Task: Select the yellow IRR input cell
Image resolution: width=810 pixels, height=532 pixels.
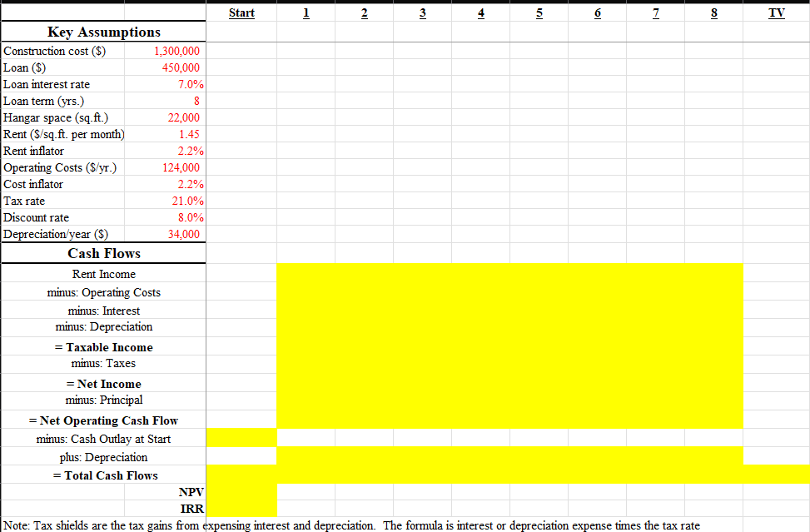Action: [241, 509]
